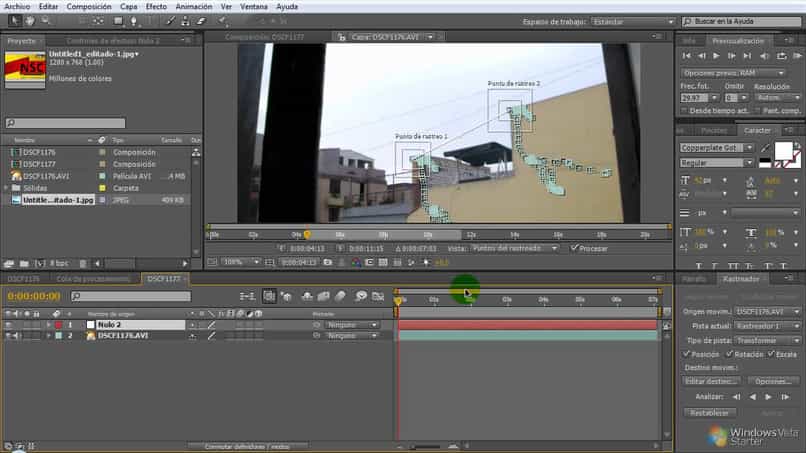This screenshot has width=806, height=453.
Task: Switch to the Párrafo tab
Action: (693, 279)
